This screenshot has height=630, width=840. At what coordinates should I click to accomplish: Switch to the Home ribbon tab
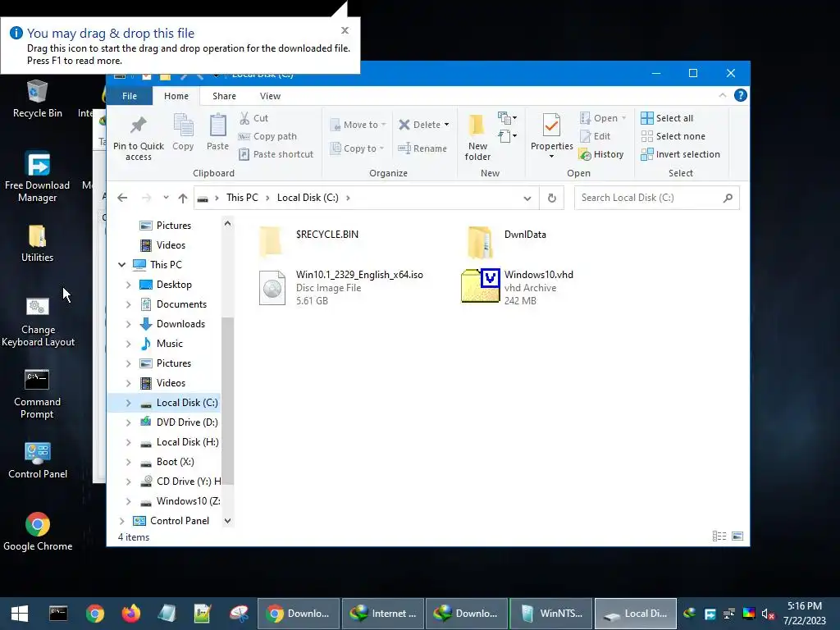pos(176,96)
